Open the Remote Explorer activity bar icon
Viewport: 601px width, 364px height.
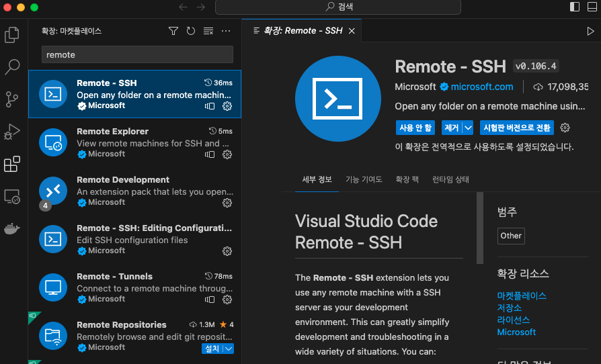[12, 197]
